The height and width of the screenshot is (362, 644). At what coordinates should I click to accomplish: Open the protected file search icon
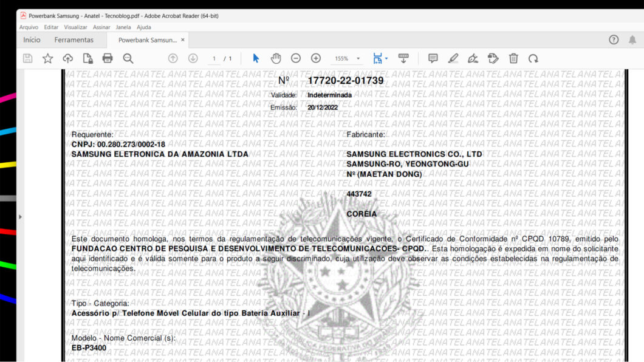(87, 58)
